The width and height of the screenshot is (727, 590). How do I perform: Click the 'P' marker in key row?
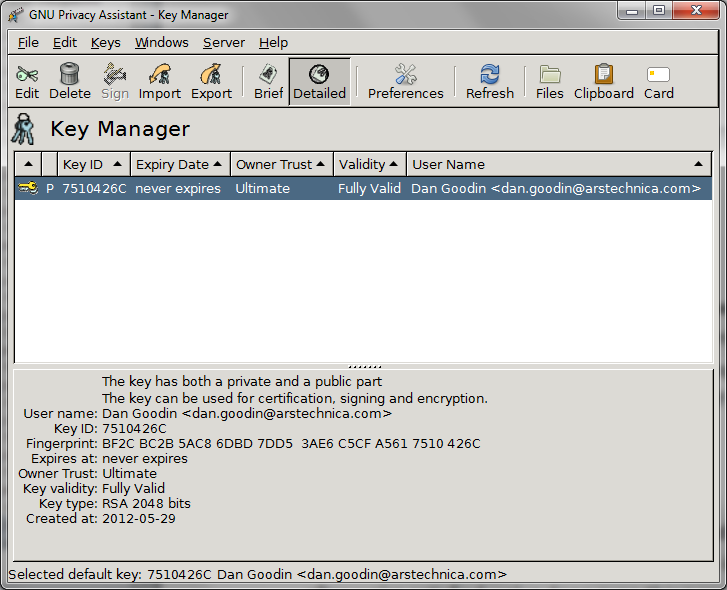point(50,189)
